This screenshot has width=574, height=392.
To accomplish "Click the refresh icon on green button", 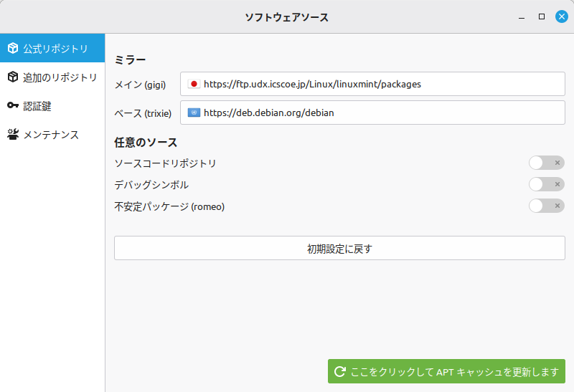I will pos(340,372).
